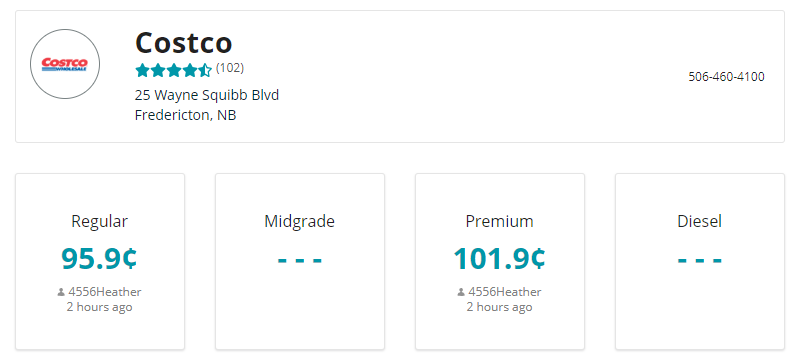Click the star rating icons
The image size is (797, 362).
click(173, 70)
